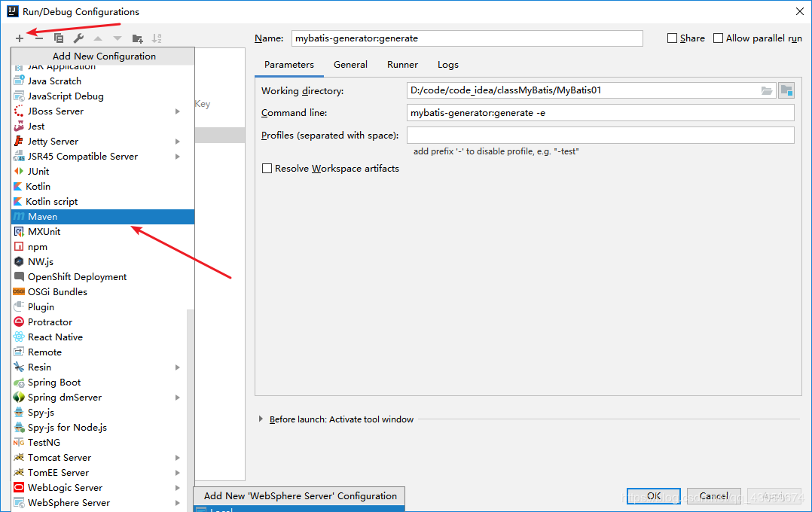Enable the Allow parallel run checkbox
Viewport: 812px width, 512px height.
point(719,38)
